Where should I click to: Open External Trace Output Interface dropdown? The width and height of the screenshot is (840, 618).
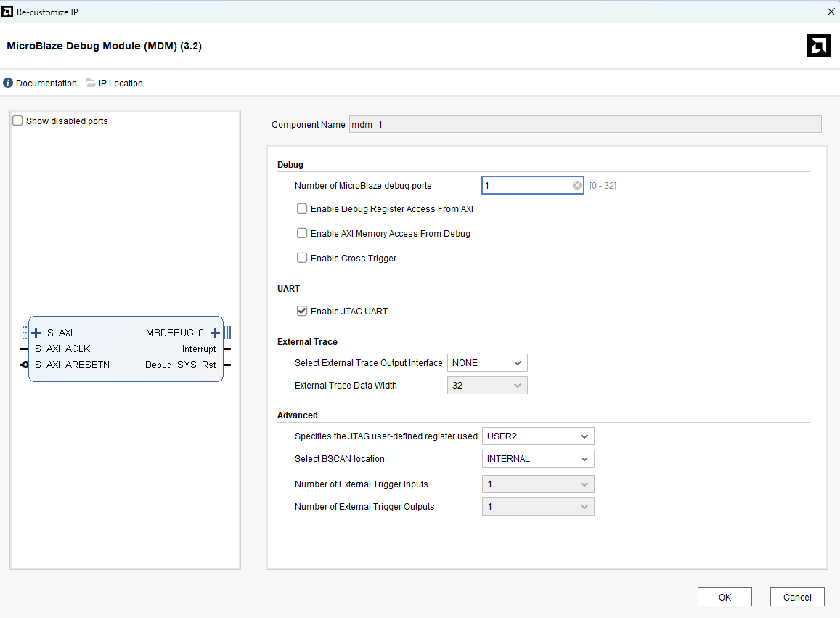point(487,363)
